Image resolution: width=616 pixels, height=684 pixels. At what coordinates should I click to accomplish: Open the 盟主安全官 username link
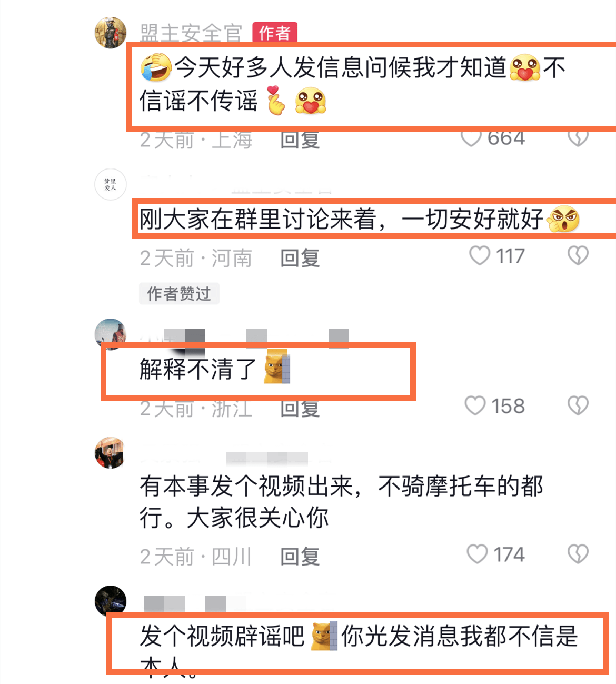[x=191, y=33]
